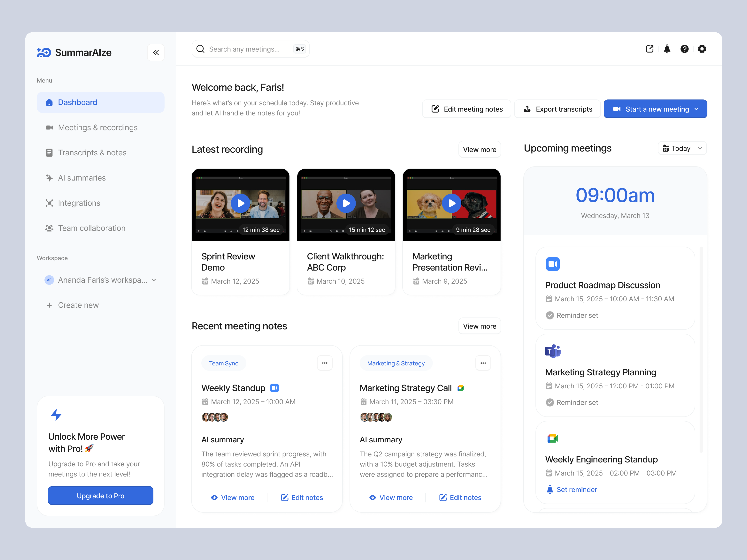Open the notifications bell
Screen dimensions: 747x560
click(x=667, y=49)
